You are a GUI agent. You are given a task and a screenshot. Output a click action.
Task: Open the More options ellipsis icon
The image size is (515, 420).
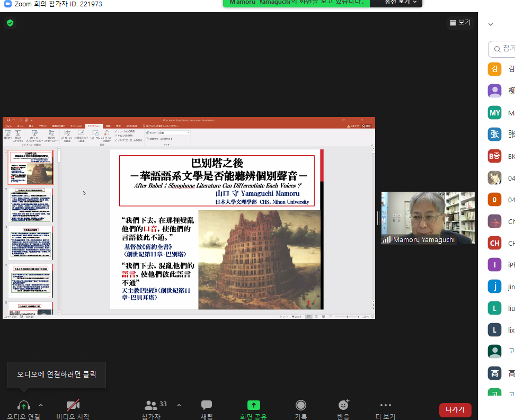point(386,405)
